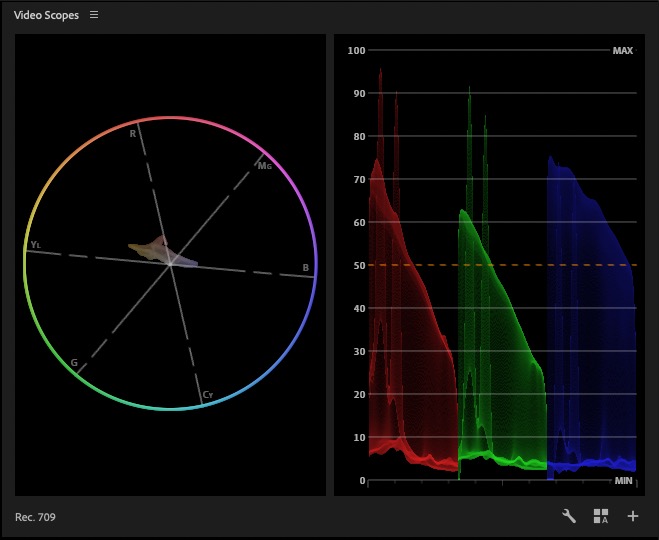The image size is (659, 540).
Task: Click the 30 level on the scale
Action: click(x=359, y=351)
